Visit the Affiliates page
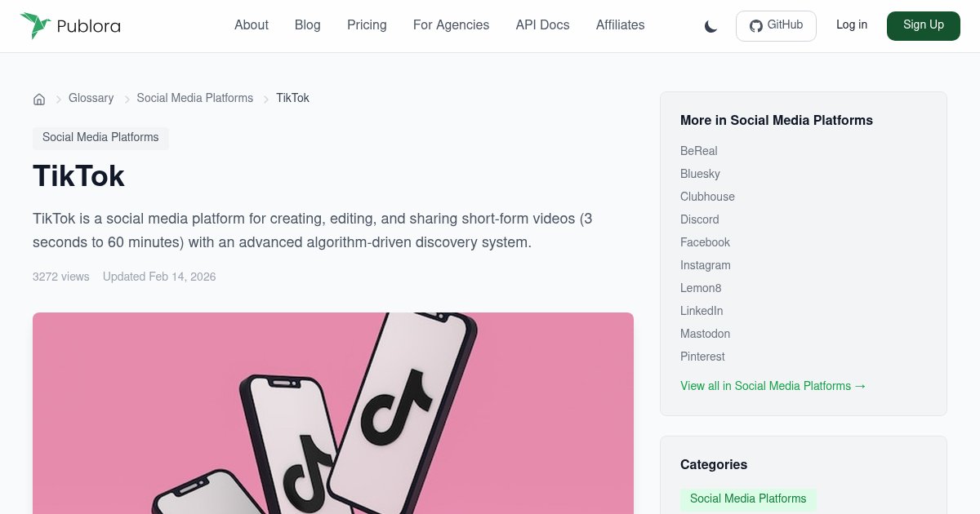 tap(621, 25)
